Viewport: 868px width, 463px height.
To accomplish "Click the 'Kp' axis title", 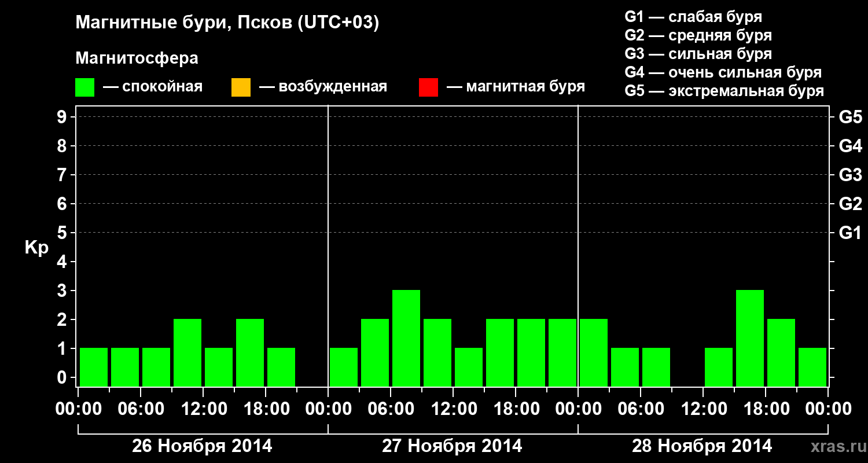I will tap(36, 248).
